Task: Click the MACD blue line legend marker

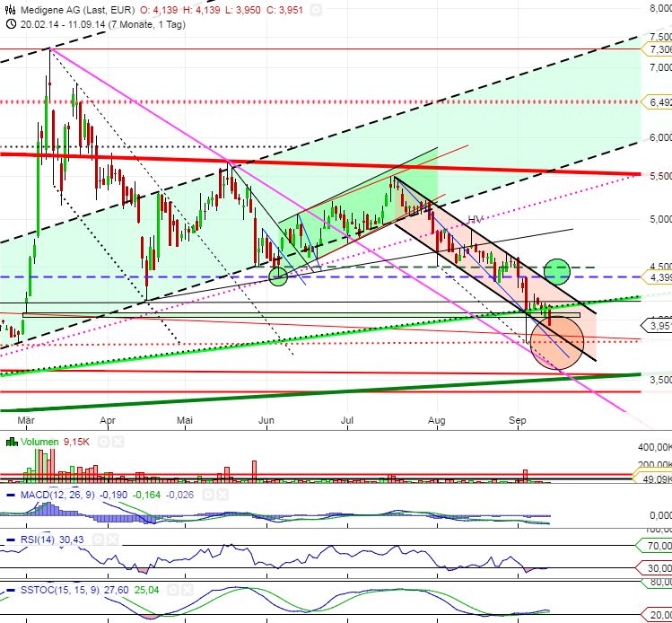Action: (x=12, y=496)
